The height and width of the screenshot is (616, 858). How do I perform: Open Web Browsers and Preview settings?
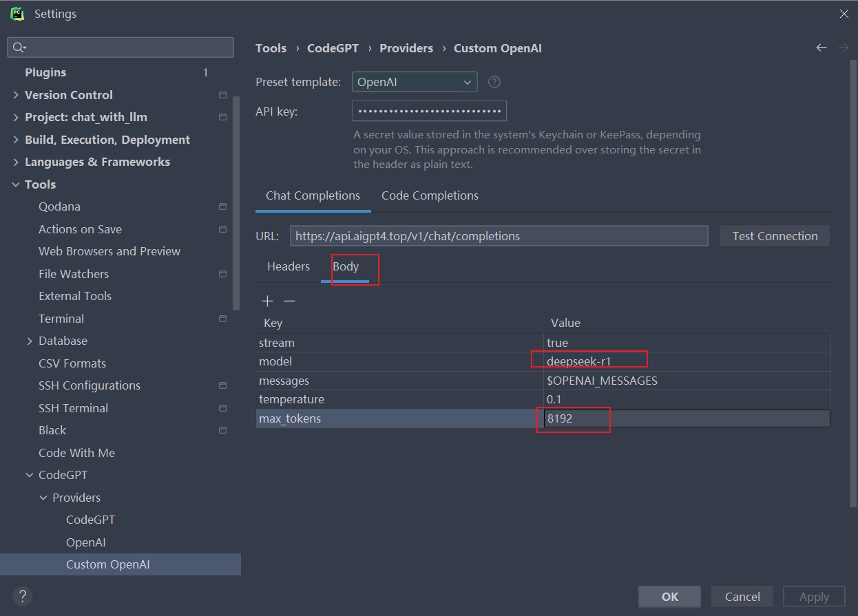coord(109,251)
